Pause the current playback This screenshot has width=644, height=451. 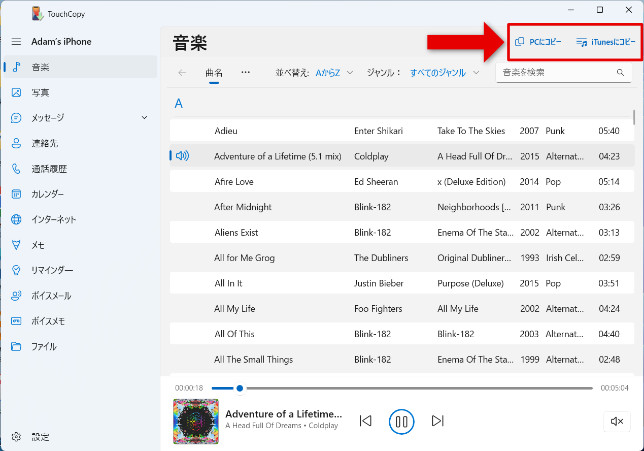click(x=401, y=421)
